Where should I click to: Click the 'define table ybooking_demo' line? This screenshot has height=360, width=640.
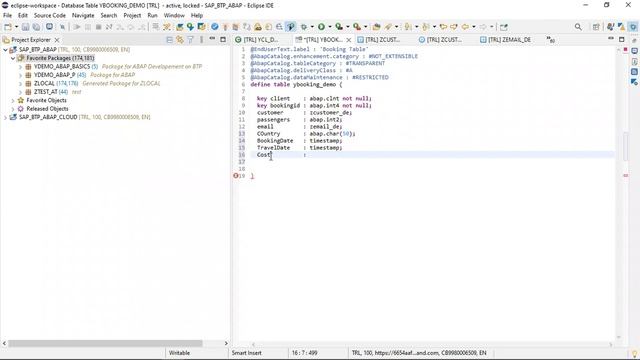(296, 84)
